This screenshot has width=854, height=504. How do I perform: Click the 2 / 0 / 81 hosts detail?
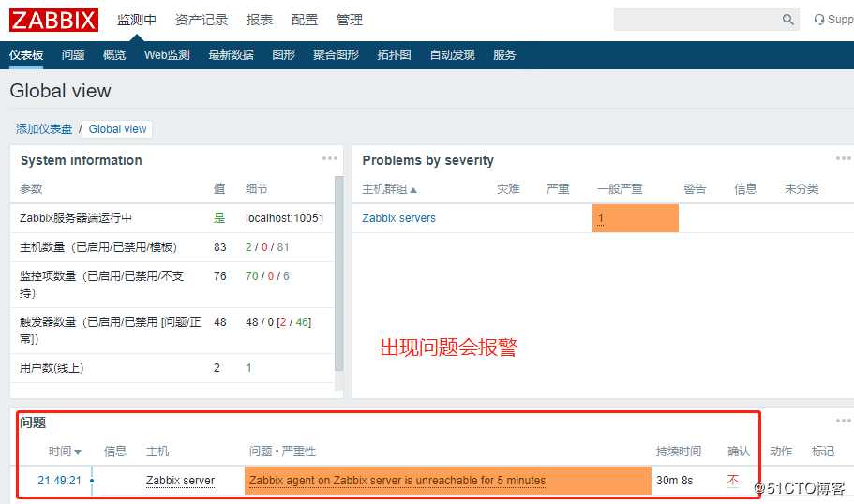pos(267,247)
